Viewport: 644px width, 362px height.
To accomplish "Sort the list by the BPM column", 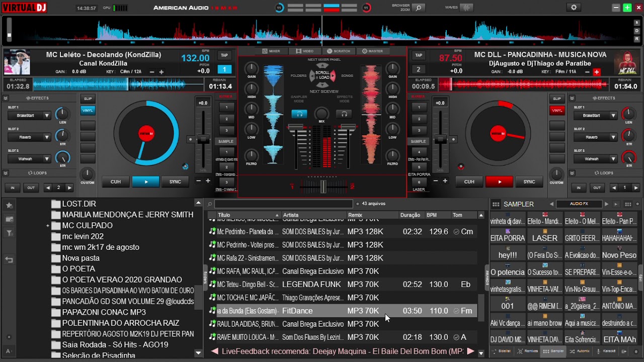I will 432,215.
